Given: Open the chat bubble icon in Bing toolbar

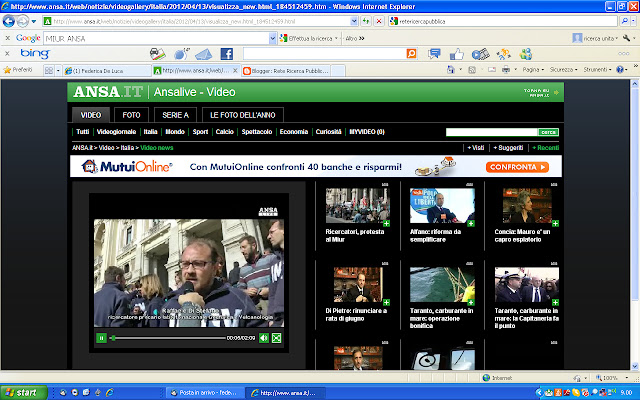Looking at the screenshot, I should [x=434, y=53].
